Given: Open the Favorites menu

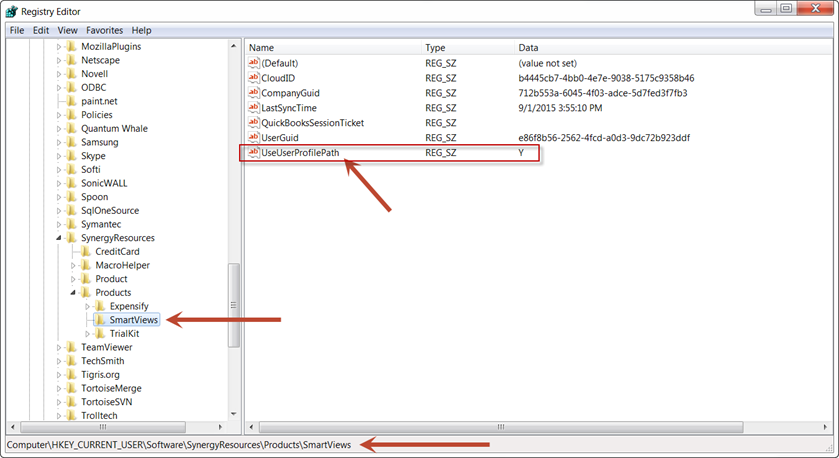Looking at the screenshot, I should tap(104, 30).
